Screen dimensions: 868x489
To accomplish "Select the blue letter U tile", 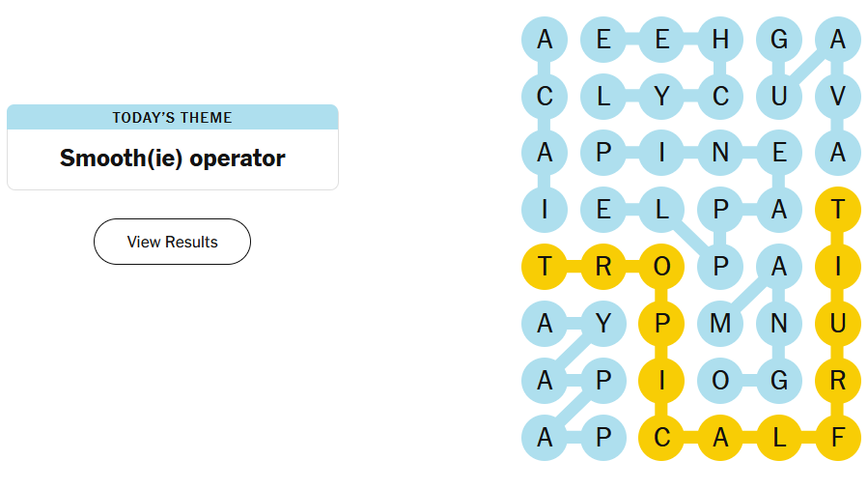I will (x=779, y=97).
